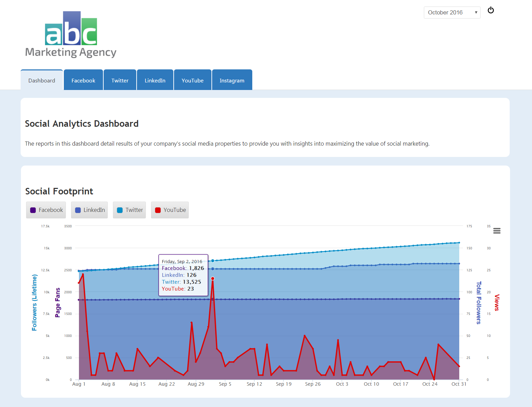
Task: Click the purple Facebook color swatch
Action: click(x=33, y=210)
